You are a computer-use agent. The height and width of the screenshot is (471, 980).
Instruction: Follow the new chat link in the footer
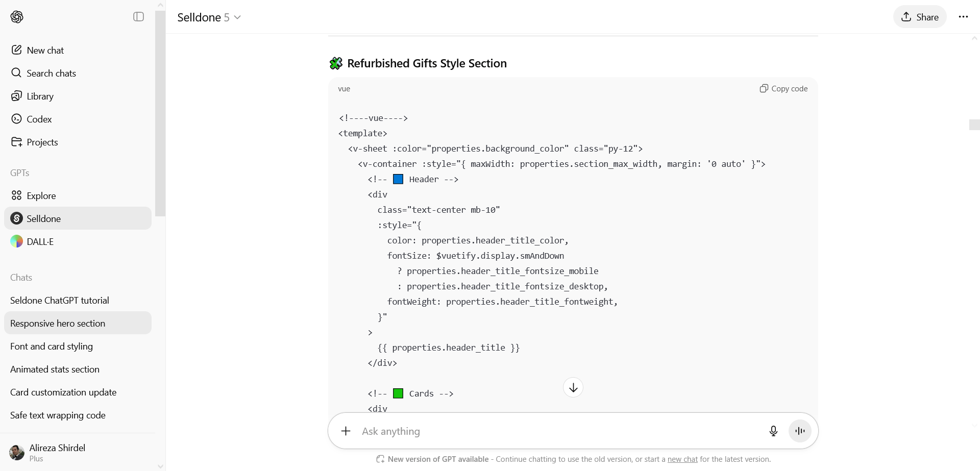coord(682,459)
